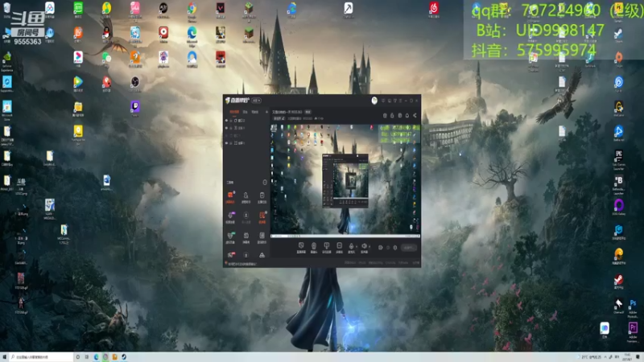Open tools panel settings gear icon
This screenshot has width=644, height=362.
click(x=265, y=183)
